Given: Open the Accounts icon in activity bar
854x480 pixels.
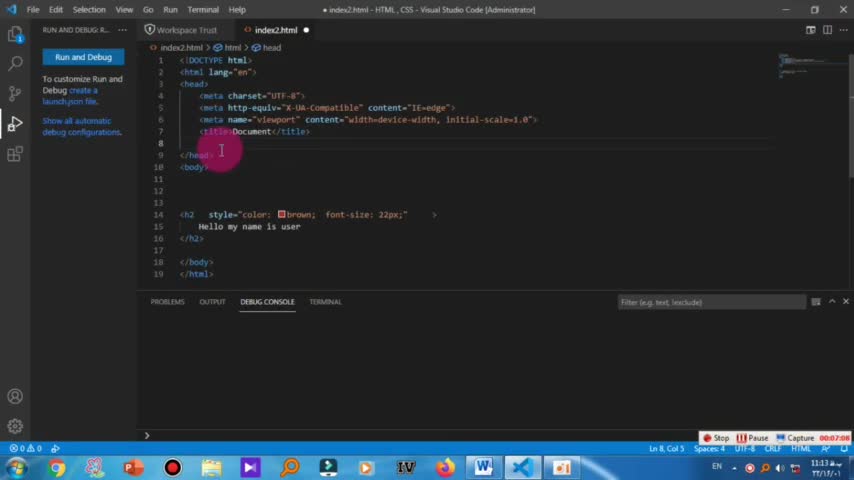Looking at the screenshot, I should [15, 397].
